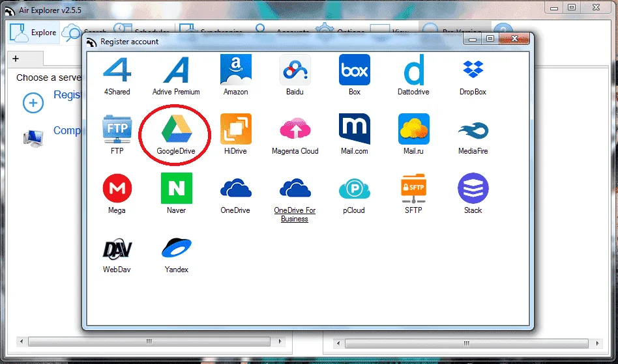Select the Baidu cloud service
The image size is (618, 364).
coord(295,70)
